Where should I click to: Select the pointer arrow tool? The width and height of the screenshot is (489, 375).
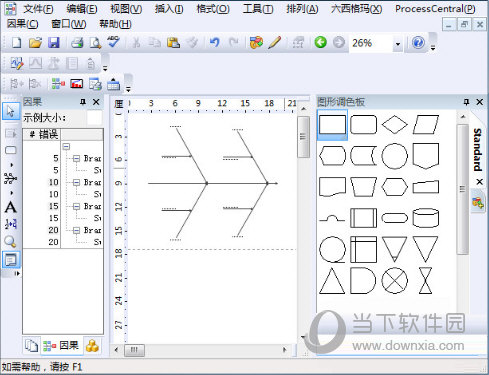tap(11, 111)
